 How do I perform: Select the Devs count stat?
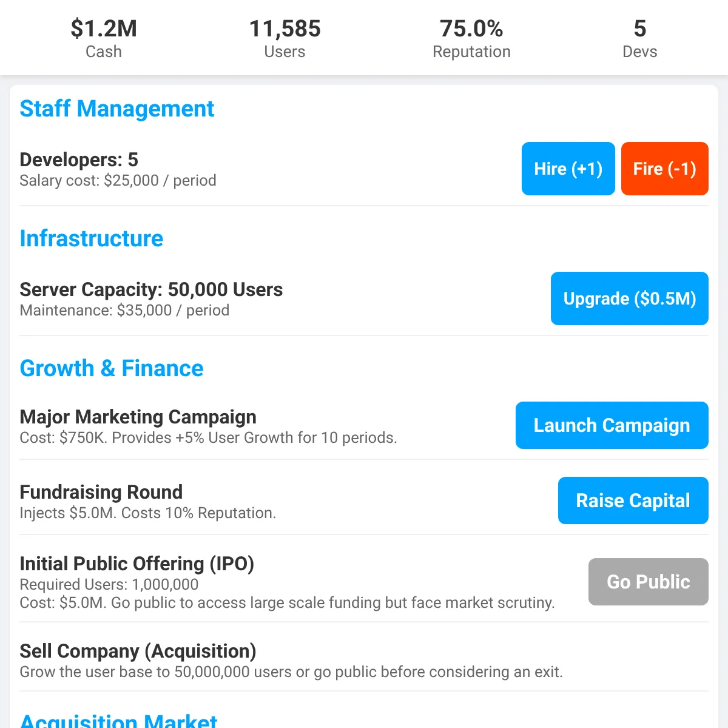[640, 38]
